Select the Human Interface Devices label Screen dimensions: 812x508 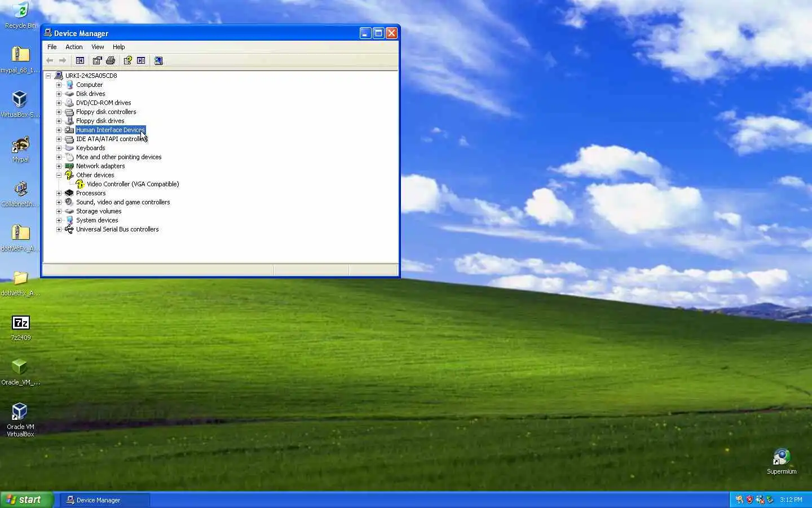point(111,130)
